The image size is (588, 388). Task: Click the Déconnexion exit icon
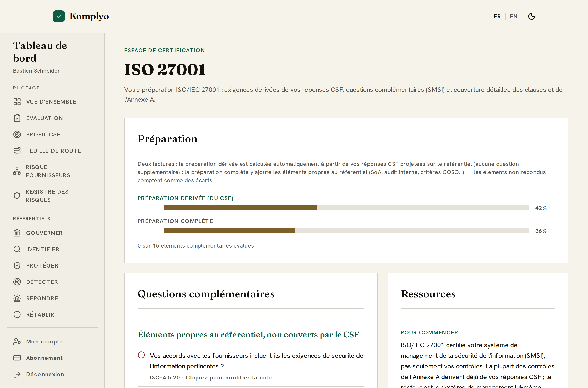tap(17, 374)
